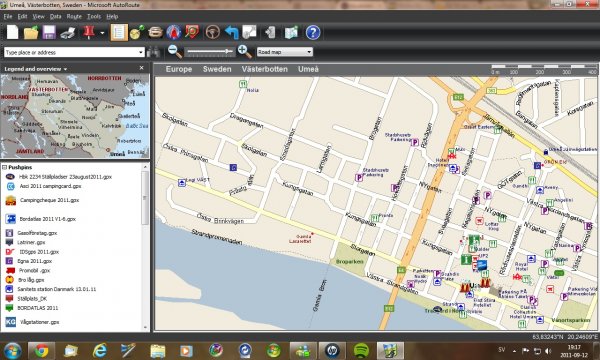Open a saved map file
Screen dimensions: 600x360
(31, 33)
